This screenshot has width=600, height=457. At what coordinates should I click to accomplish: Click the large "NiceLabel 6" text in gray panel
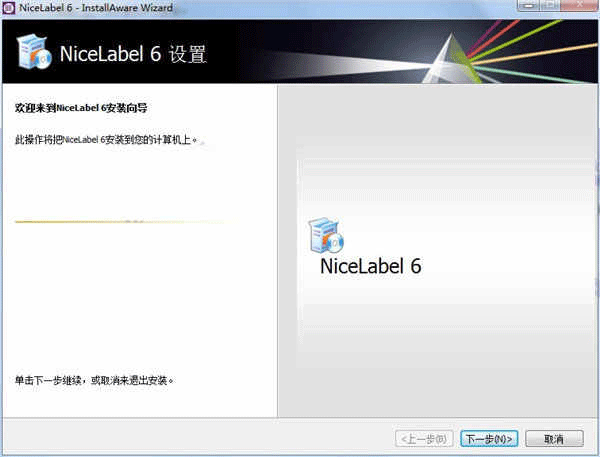370,266
